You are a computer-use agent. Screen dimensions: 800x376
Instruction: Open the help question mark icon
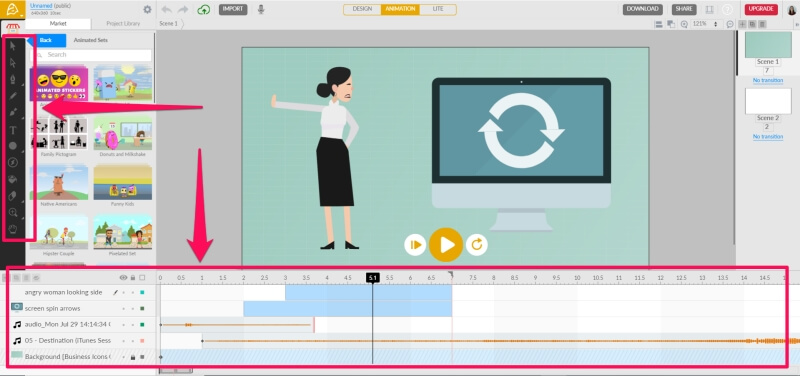[x=727, y=9]
